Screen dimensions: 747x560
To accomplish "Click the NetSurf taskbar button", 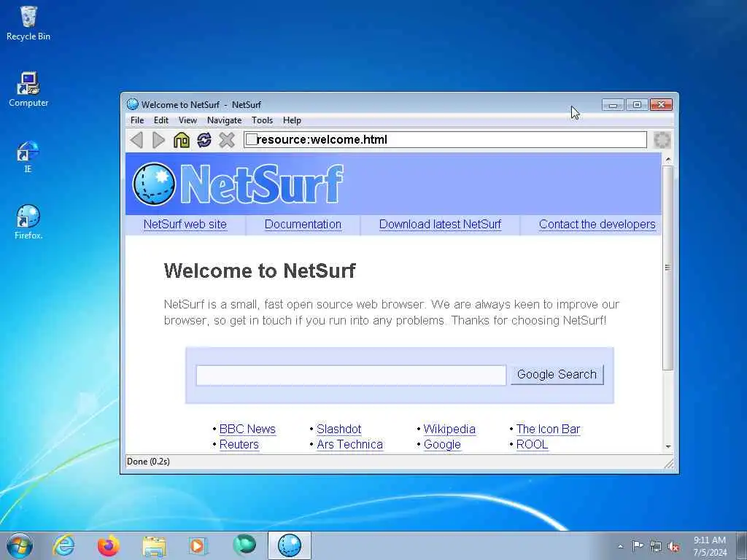I will point(289,545).
